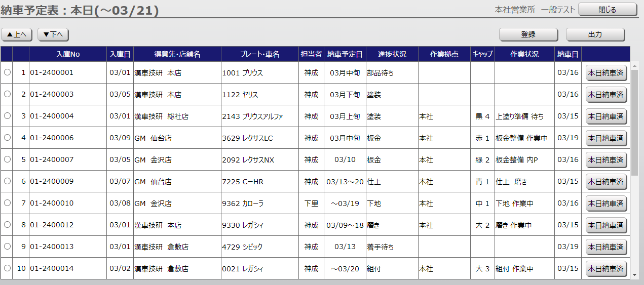
Task: Click the 登録 register button
Action: [528, 34]
